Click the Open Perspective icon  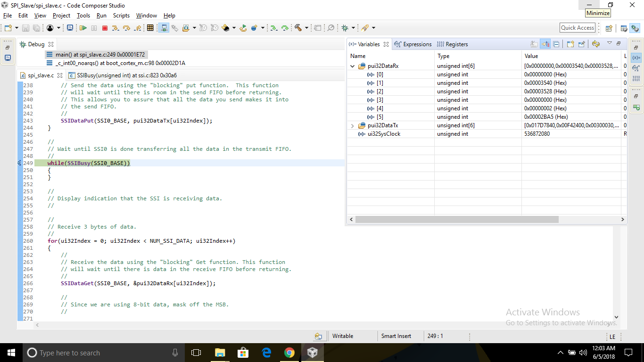point(609,28)
